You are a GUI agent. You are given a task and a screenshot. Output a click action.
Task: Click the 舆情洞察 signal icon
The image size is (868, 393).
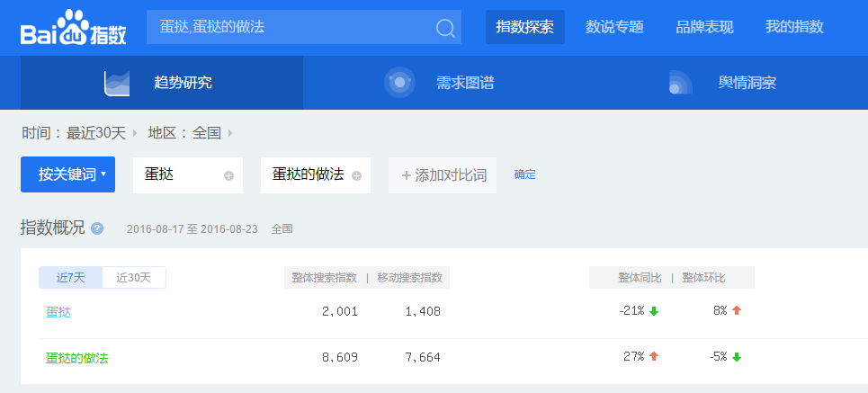[x=680, y=83]
